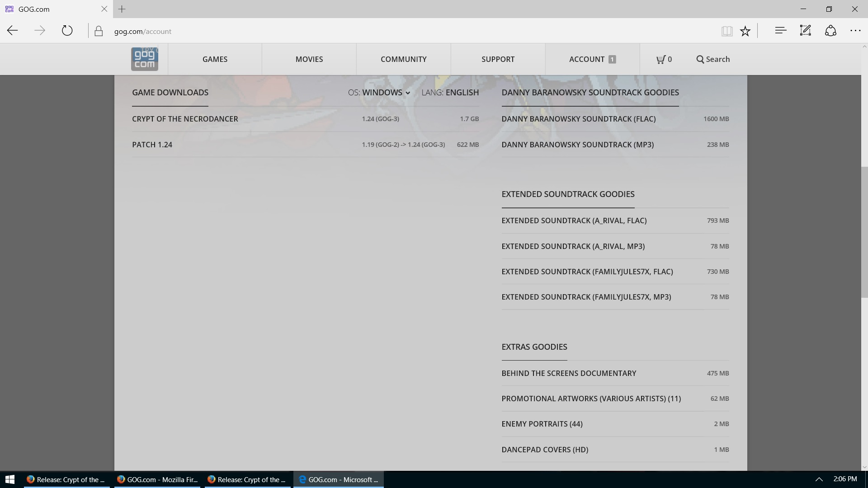Open the Share icon
Screen dimensions: 868x488
(x=830, y=31)
